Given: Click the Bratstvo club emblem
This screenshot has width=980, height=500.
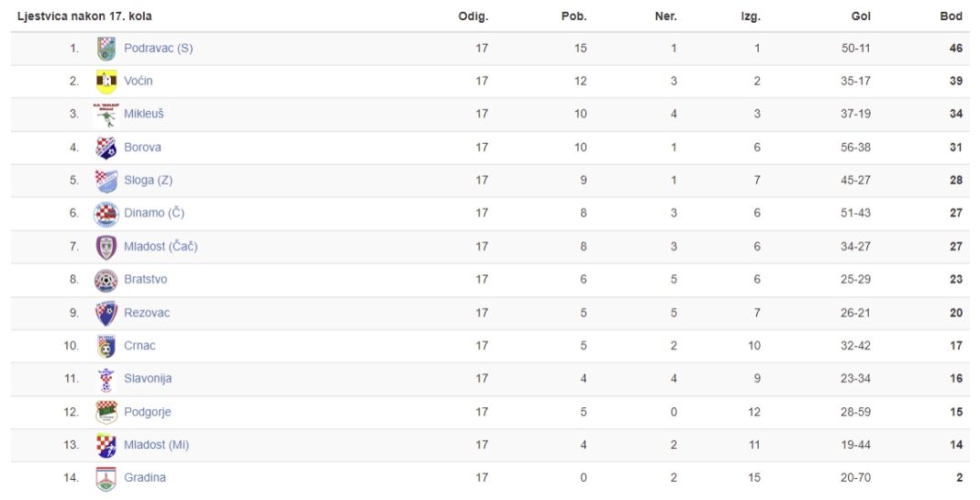Looking at the screenshot, I should 106,281.
